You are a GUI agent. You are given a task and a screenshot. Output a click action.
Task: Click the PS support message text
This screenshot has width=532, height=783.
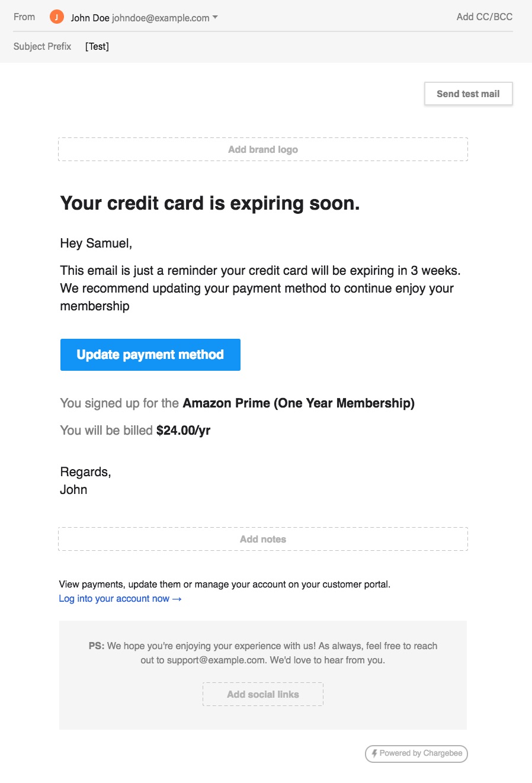point(263,653)
